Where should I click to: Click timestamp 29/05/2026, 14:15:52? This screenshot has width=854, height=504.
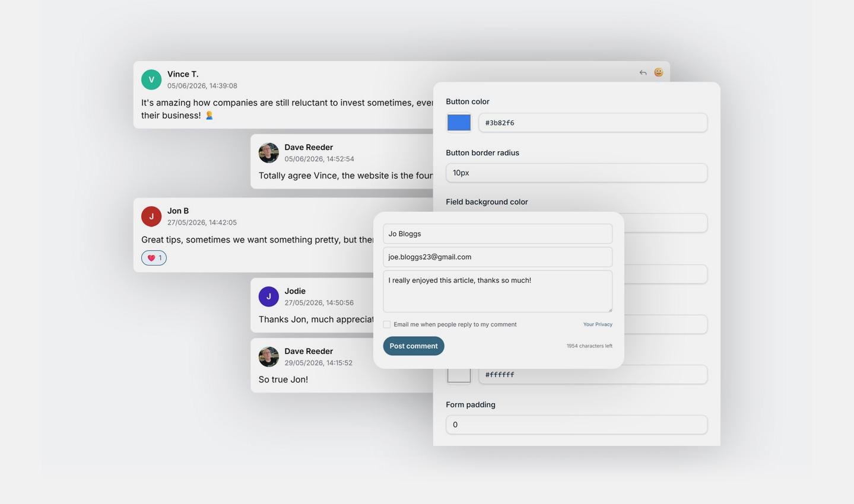[318, 363]
